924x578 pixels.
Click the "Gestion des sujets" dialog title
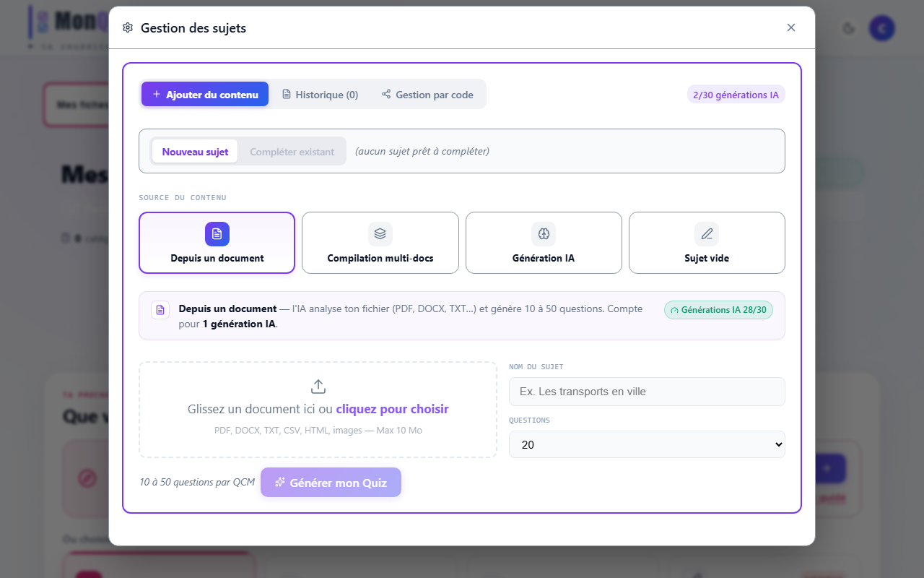[x=193, y=28]
